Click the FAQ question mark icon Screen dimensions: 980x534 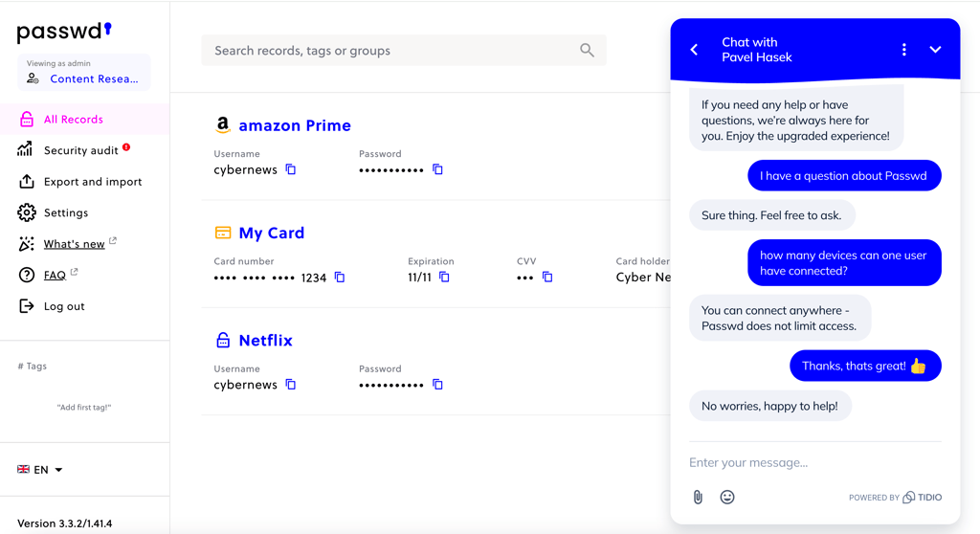(26, 275)
